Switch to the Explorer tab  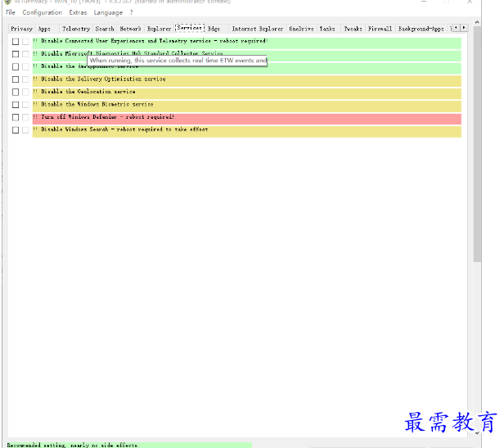click(x=159, y=29)
